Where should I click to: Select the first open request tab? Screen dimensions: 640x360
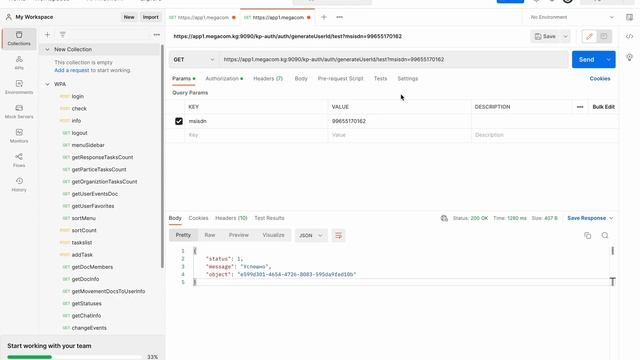pyautogui.click(x=202, y=17)
